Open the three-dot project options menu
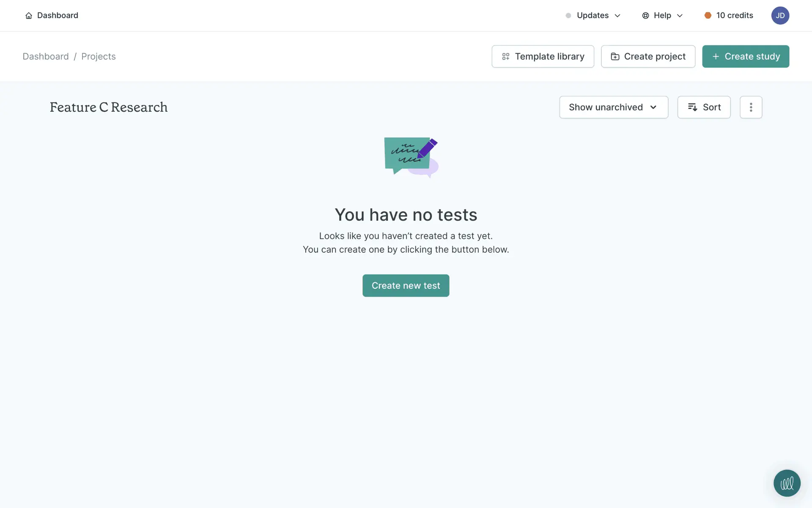The height and width of the screenshot is (508, 812). 751,107
